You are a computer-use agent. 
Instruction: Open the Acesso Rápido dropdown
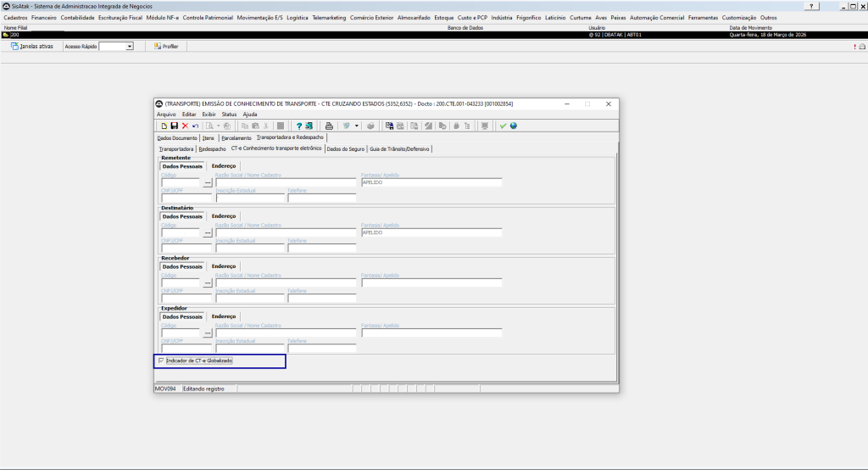pos(130,47)
